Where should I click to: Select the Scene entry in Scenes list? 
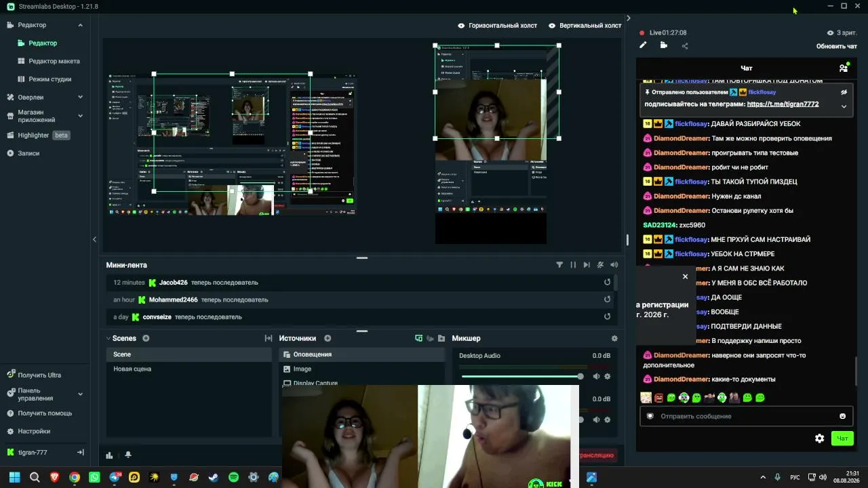[x=189, y=354]
